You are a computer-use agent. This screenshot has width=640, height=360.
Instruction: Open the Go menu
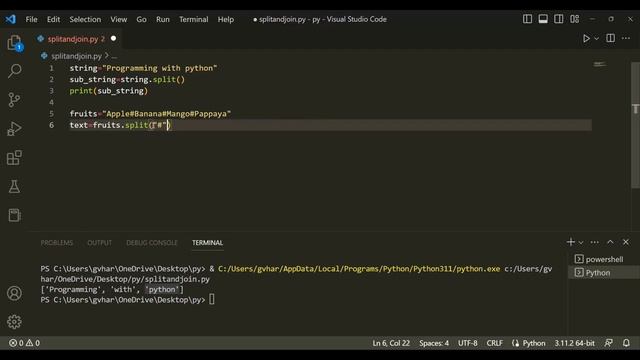tap(141, 19)
